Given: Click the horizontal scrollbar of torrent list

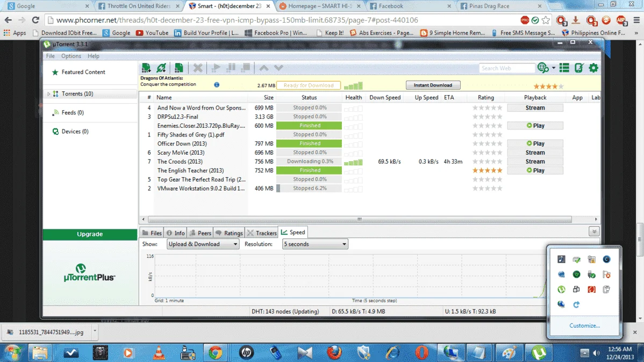Looking at the screenshot, I should click(360, 219).
